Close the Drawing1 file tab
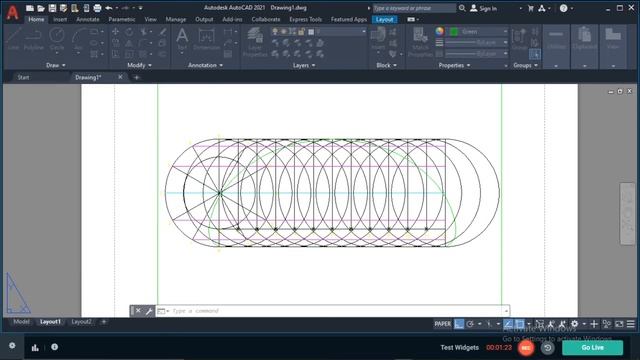This screenshot has height=360, width=640. [120, 77]
